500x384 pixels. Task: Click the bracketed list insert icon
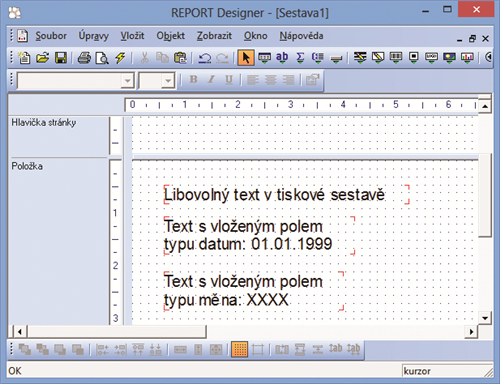(318, 58)
